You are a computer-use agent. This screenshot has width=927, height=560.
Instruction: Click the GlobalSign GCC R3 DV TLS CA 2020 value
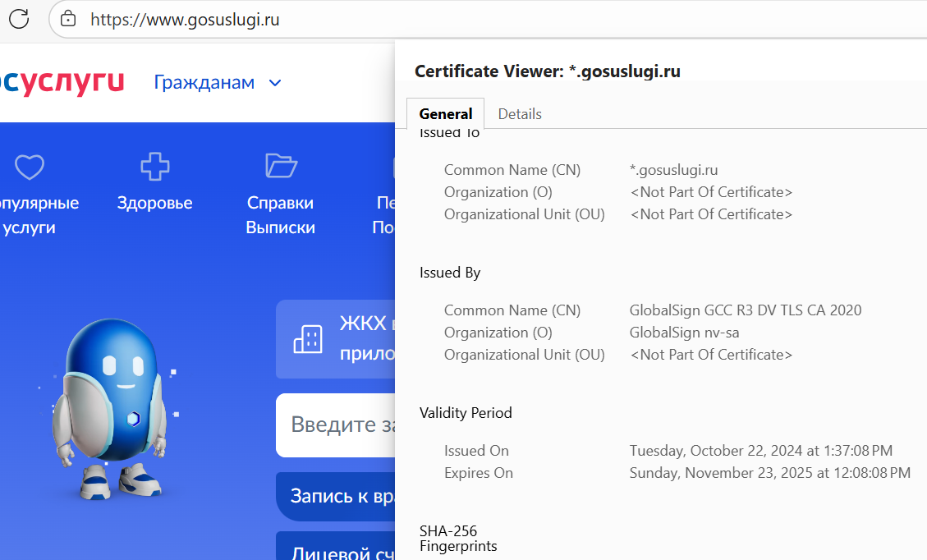click(x=745, y=310)
